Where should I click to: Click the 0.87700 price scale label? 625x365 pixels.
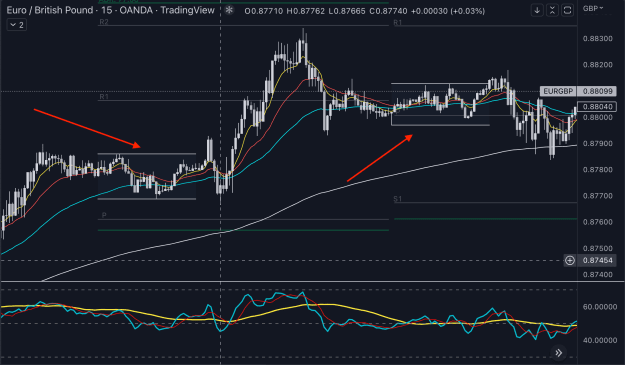coord(597,196)
